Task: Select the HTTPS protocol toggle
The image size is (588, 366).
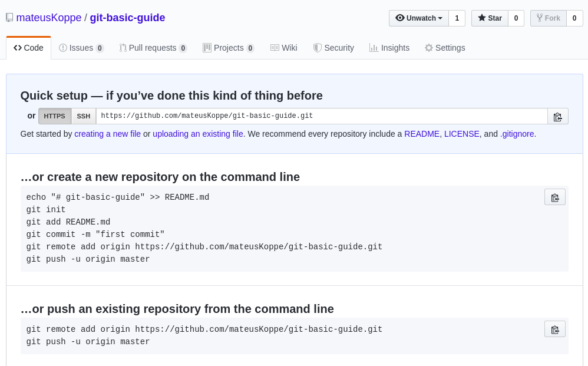Action: pos(55,116)
